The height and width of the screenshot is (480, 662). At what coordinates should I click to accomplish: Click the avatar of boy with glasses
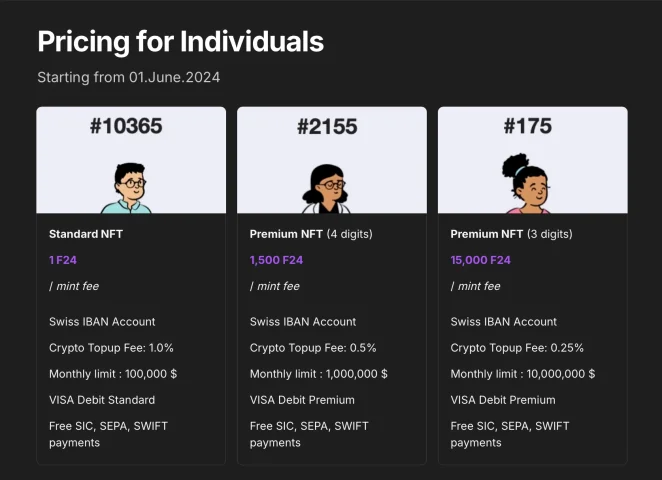pos(127,188)
